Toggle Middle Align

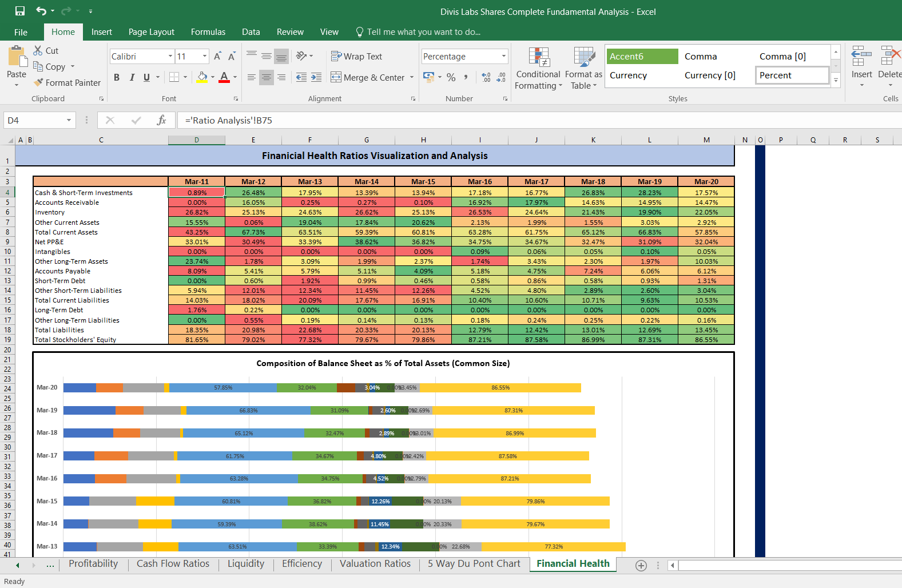coord(267,55)
